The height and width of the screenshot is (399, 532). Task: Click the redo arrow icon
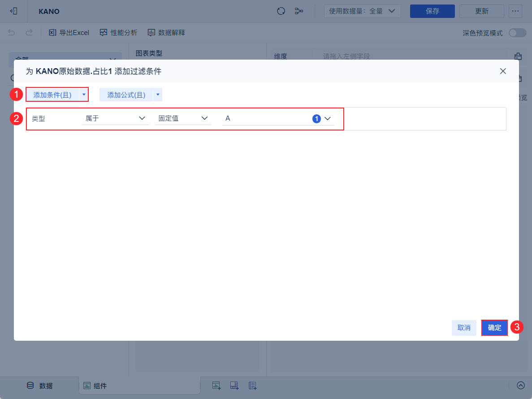(x=29, y=33)
